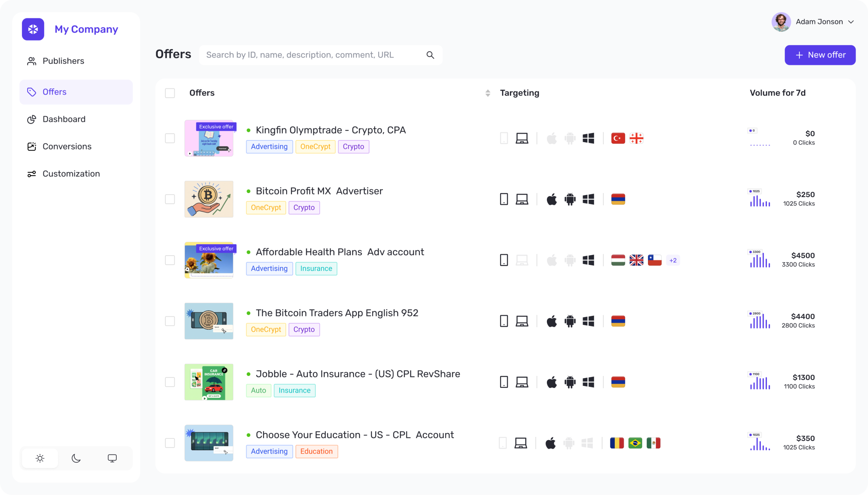Viewport: 868px width, 495px height.
Task: Click UK flag in Affordable Health Plans row
Action: [636, 260]
